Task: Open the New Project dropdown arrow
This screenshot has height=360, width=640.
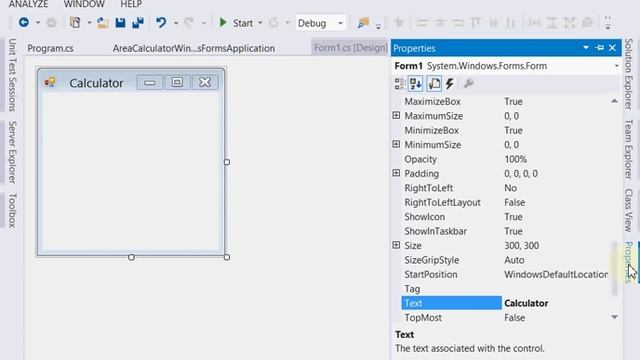Action: [89, 23]
